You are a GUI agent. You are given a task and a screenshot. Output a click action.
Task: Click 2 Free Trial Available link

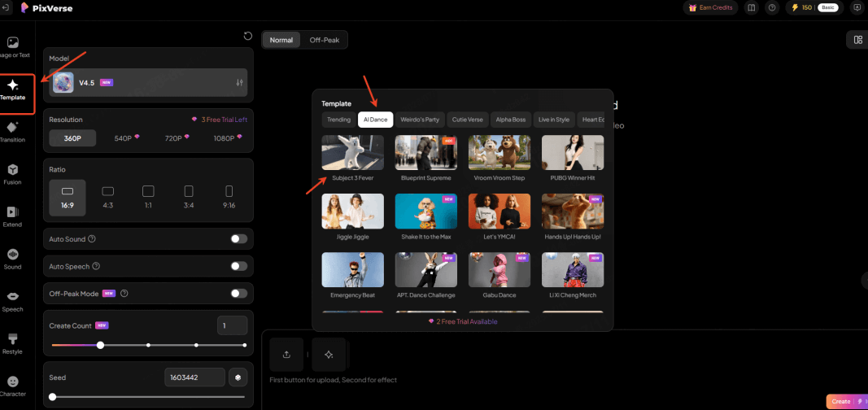click(463, 321)
